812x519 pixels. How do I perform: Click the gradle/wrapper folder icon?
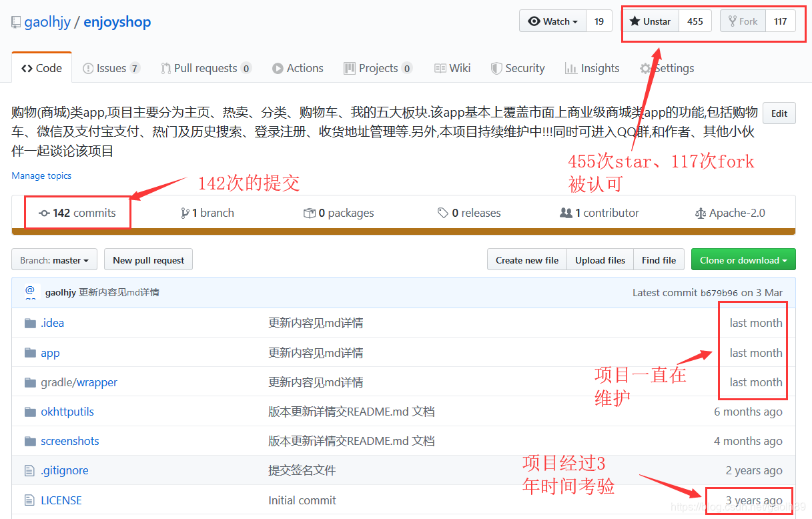(x=29, y=382)
